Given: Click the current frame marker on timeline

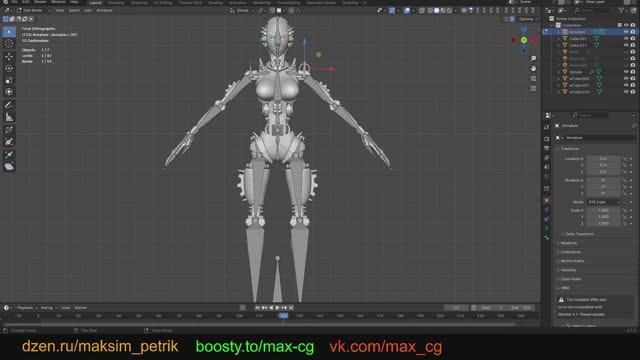Looking at the screenshot, I should coord(283,316).
